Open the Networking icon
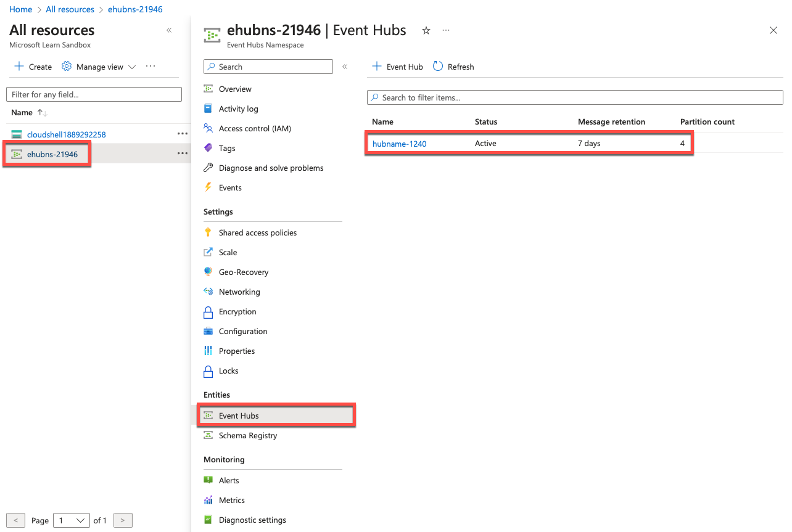 pos(208,292)
